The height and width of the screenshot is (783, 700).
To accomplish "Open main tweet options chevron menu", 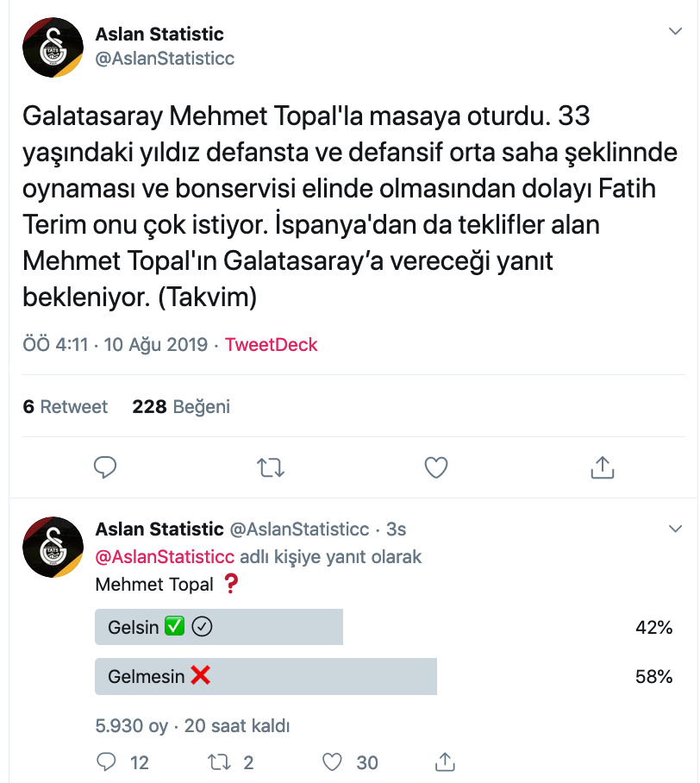I will [675, 31].
